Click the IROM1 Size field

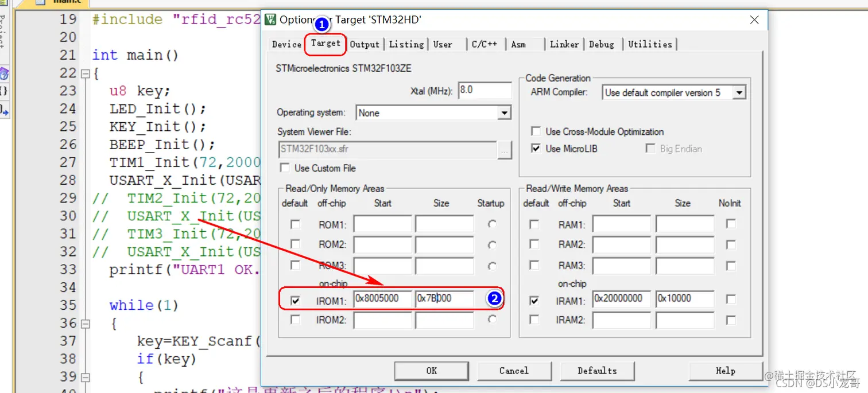[x=445, y=299]
